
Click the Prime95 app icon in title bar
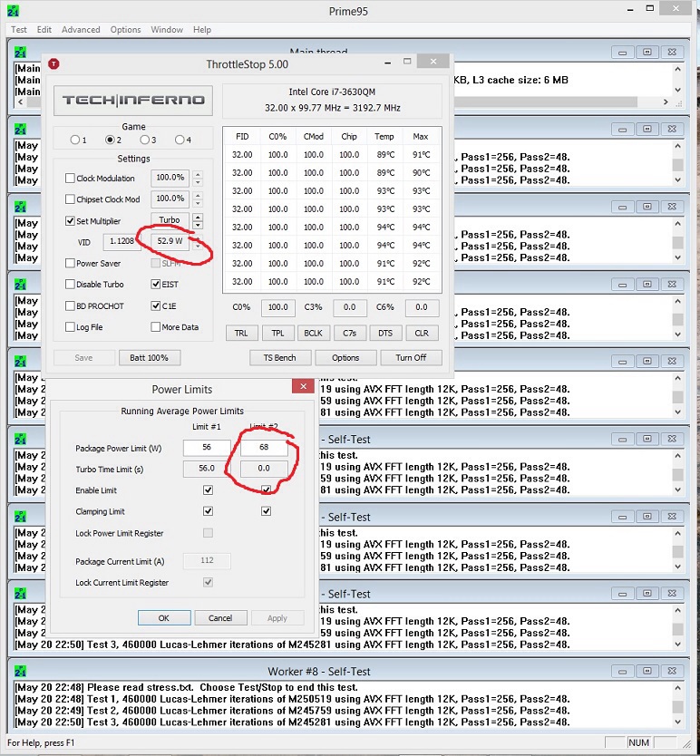(x=13, y=11)
